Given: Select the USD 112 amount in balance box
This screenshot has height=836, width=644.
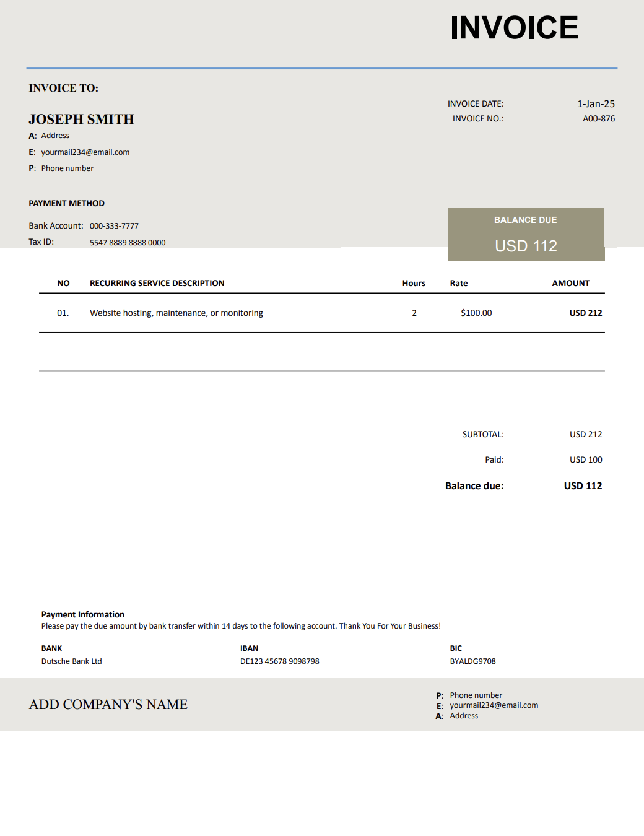Looking at the screenshot, I should 526,246.
